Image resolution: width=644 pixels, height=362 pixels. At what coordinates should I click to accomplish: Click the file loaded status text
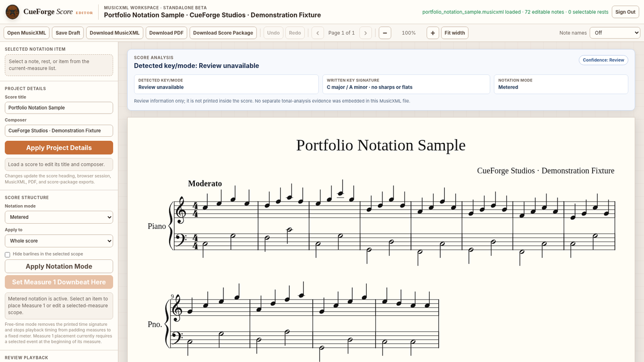pos(515,12)
